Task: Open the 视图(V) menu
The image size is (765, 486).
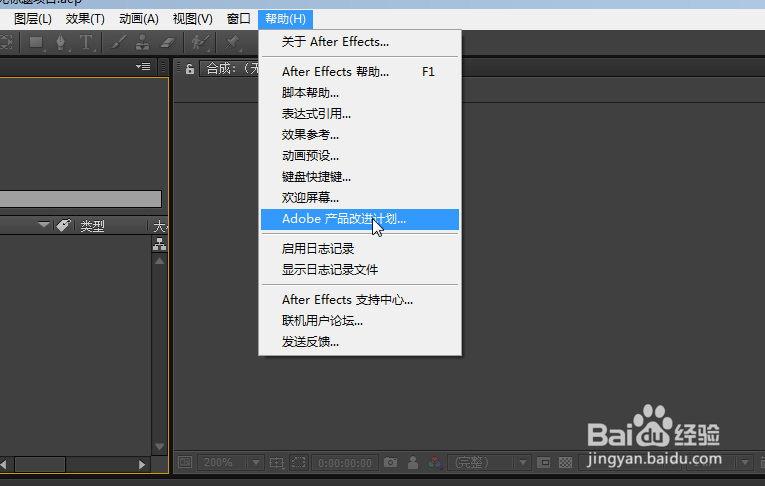Action: (192, 19)
